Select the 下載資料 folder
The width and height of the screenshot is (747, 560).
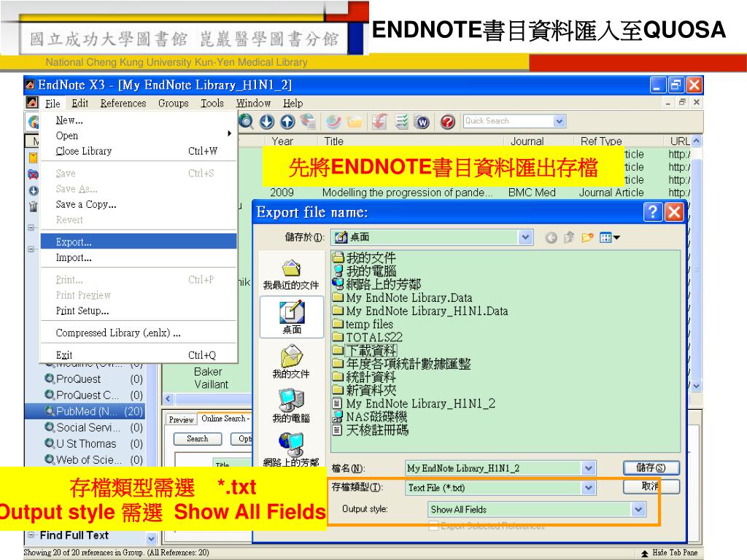(x=365, y=351)
